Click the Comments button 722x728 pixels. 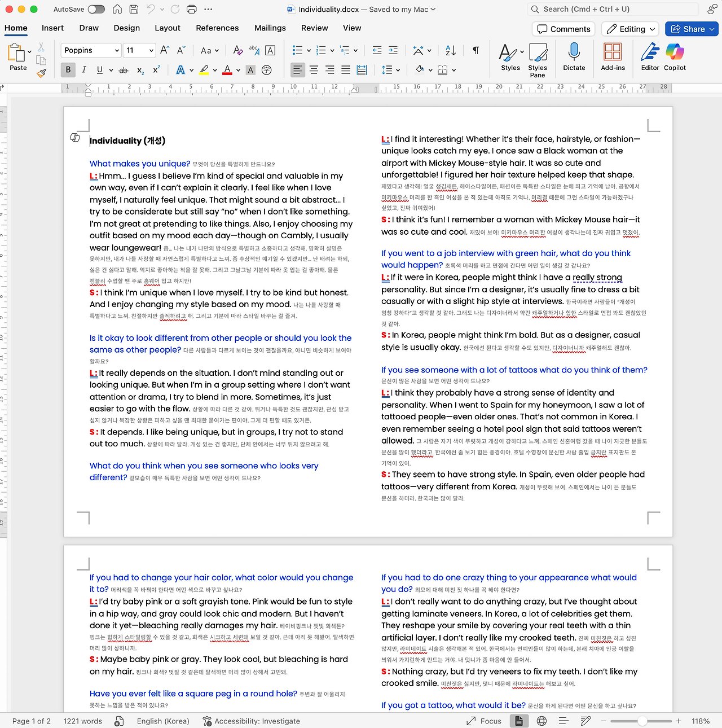564,29
